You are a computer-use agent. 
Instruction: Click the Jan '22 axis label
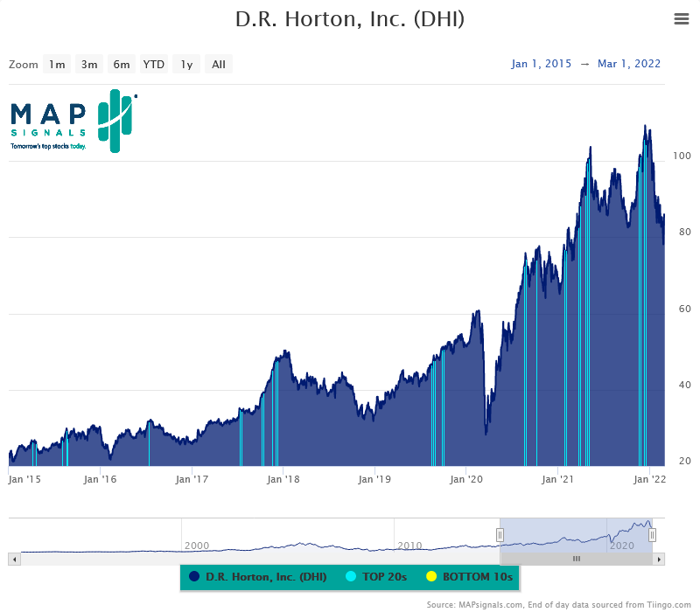click(x=649, y=479)
